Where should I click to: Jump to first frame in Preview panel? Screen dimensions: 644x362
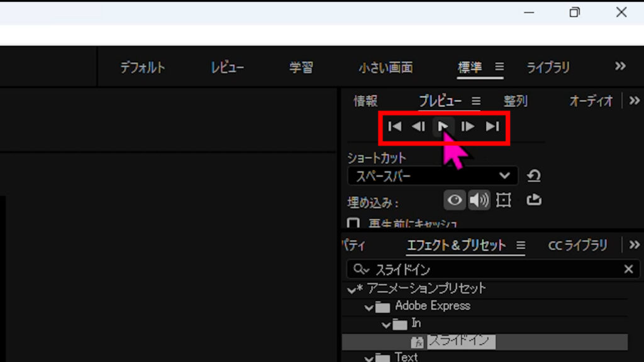tap(395, 126)
